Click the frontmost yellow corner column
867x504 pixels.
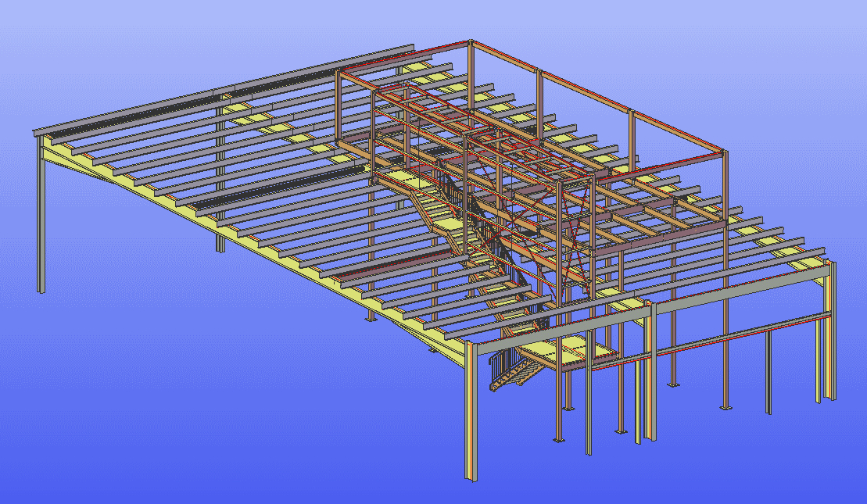pos(471,414)
